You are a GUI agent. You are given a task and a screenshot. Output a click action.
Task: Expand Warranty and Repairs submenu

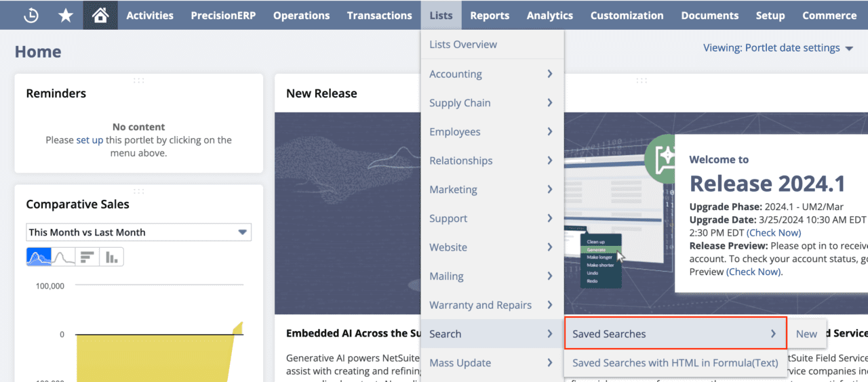pyautogui.click(x=492, y=305)
